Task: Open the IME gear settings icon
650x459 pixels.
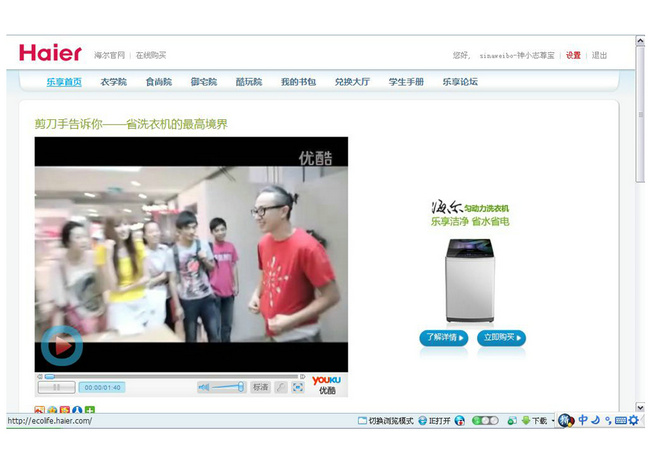Action: [633, 420]
